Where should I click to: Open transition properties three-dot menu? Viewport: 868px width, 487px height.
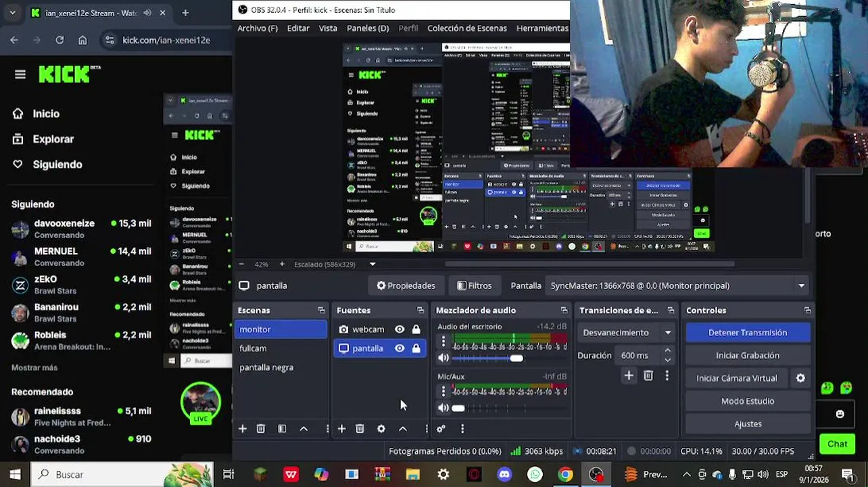tap(667, 376)
